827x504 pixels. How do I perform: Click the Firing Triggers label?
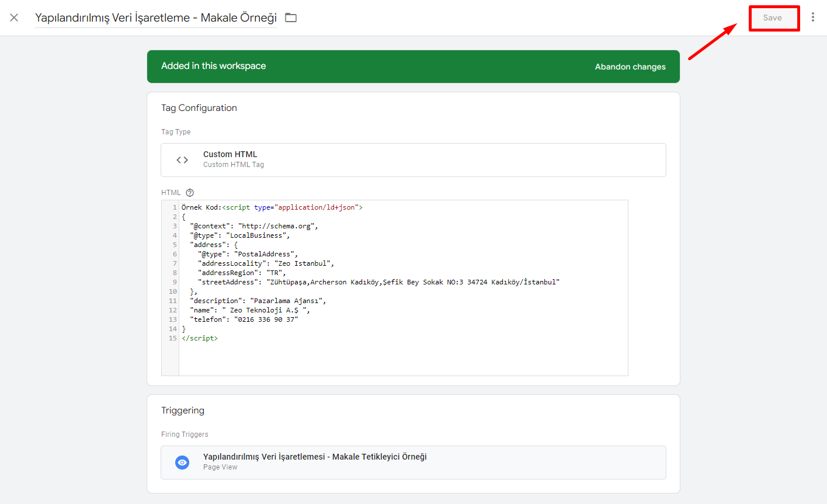[x=185, y=435]
